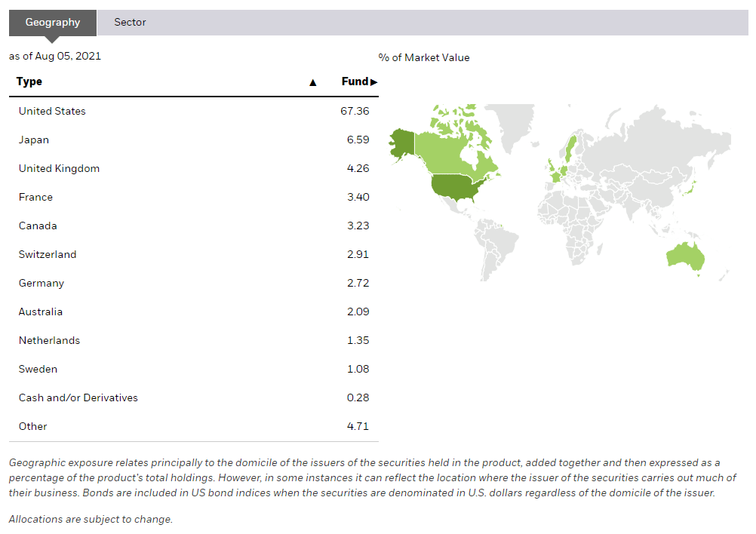The width and height of the screenshot is (756, 534).
Task: Click Alaska on the world map
Action: (403, 143)
